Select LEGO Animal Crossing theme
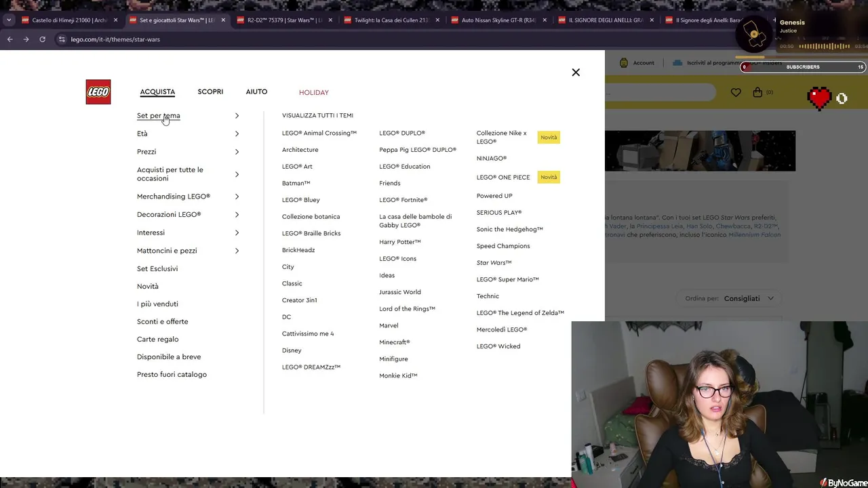This screenshot has height=488, width=868. 319,133
